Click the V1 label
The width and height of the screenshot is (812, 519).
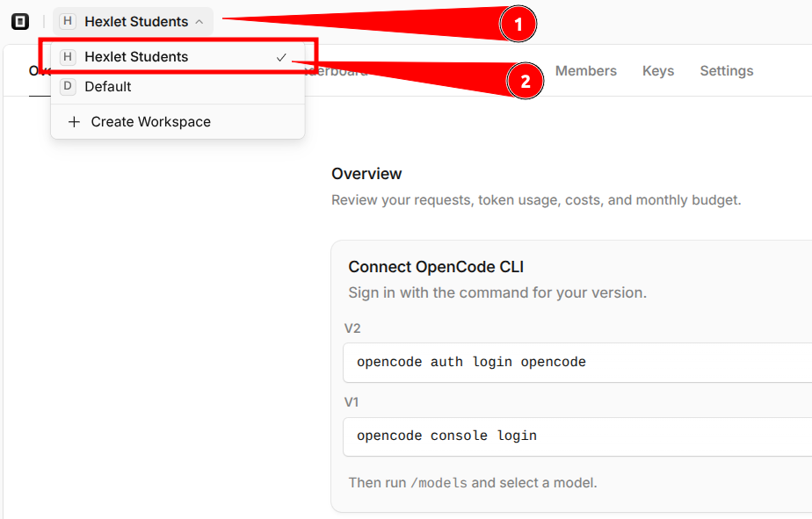point(352,402)
